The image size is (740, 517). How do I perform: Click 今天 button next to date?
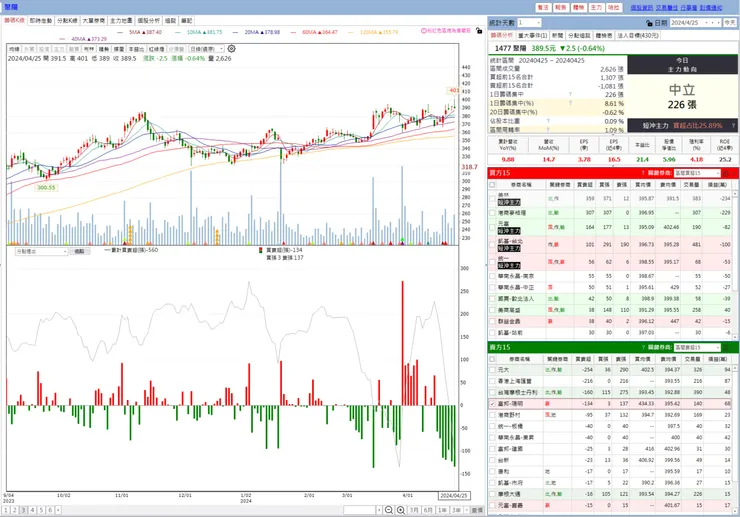(x=730, y=23)
